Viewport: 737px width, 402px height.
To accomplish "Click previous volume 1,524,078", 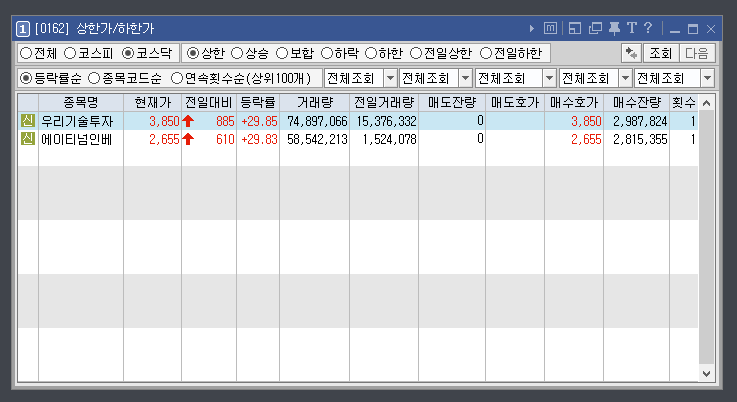I will pyautogui.click(x=389, y=139).
